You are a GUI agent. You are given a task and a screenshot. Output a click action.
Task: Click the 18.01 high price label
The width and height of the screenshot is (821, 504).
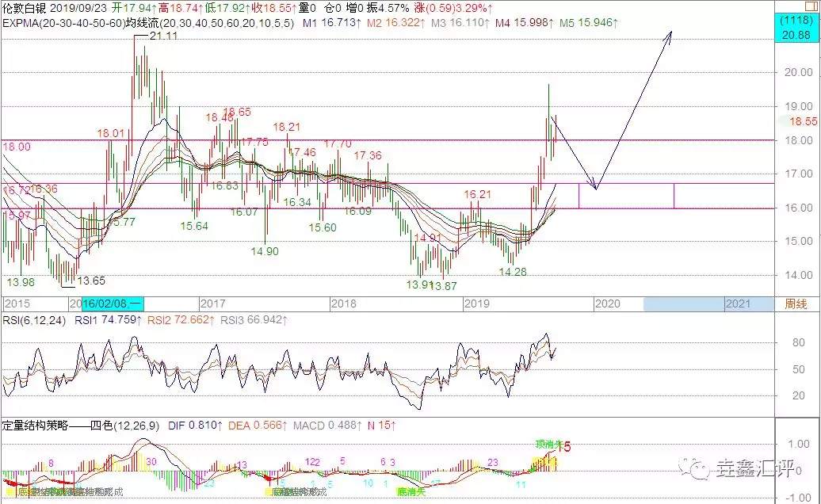tap(110, 133)
